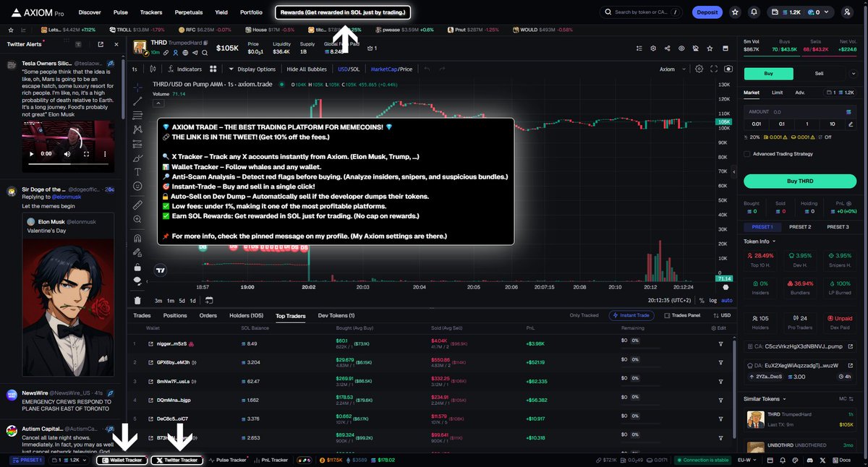Select the ruler measure tool
868x467 pixels.
(x=137, y=205)
